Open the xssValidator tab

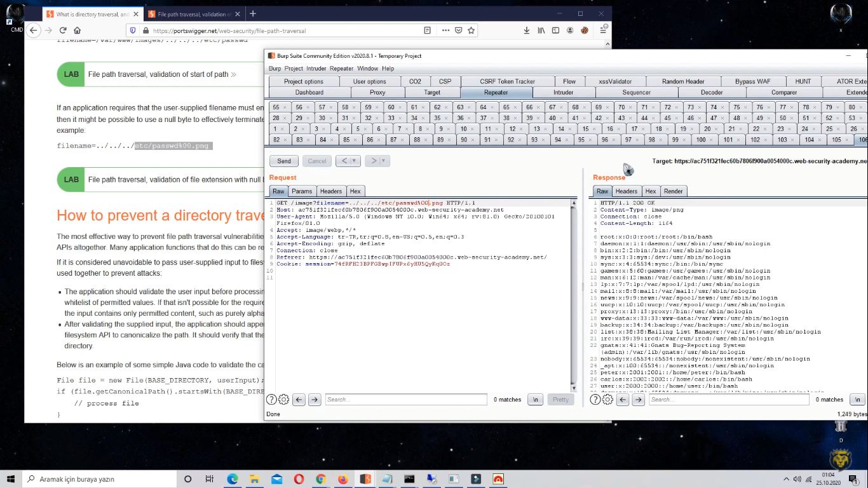[x=615, y=81]
